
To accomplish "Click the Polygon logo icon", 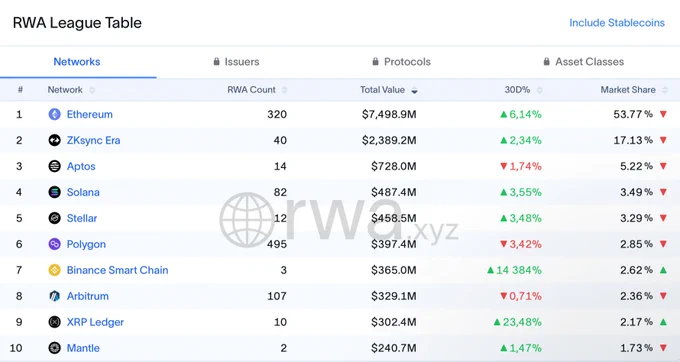I will point(54,244).
